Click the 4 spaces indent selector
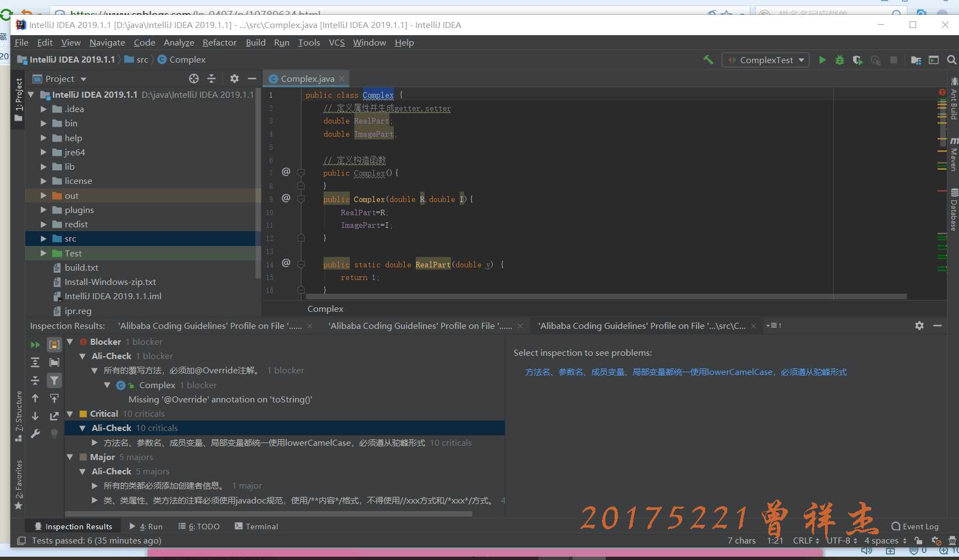The height and width of the screenshot is (560, 959). click(x=885, y=541)
